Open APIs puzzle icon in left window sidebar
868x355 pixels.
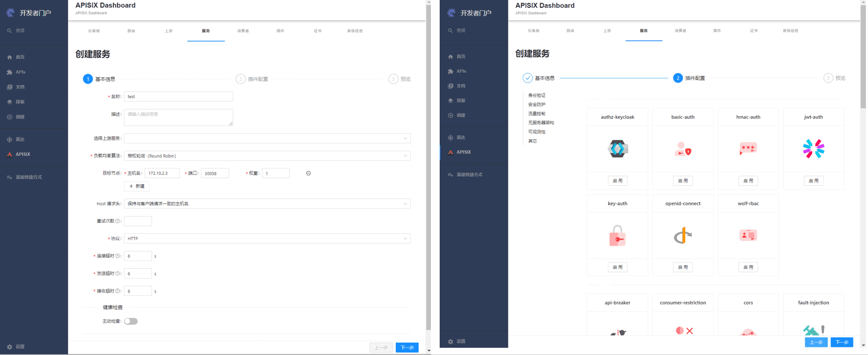coord(9,72)
